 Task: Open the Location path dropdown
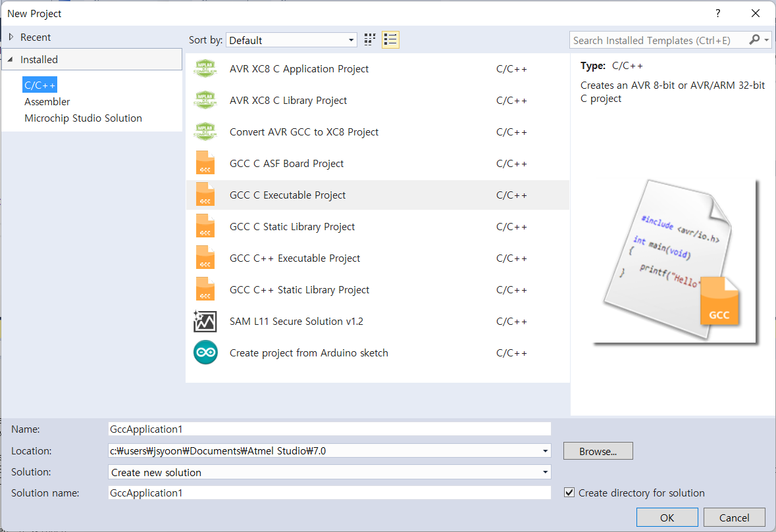545,451
